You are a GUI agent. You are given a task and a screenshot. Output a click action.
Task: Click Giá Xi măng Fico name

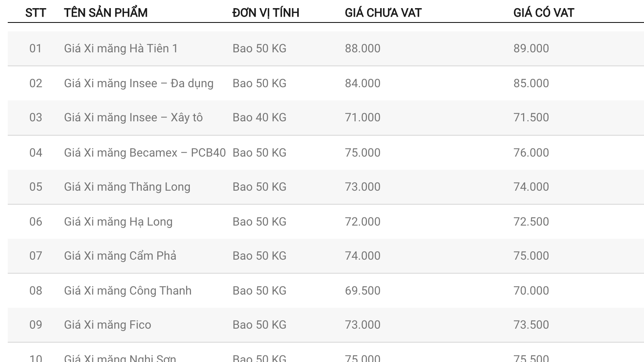click(x=108, y=325)
